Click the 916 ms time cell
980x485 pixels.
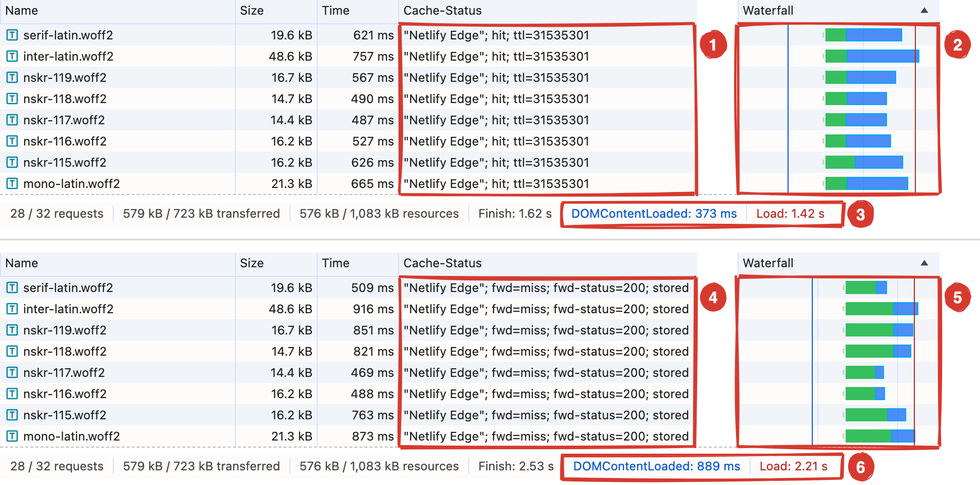point(373,309)
